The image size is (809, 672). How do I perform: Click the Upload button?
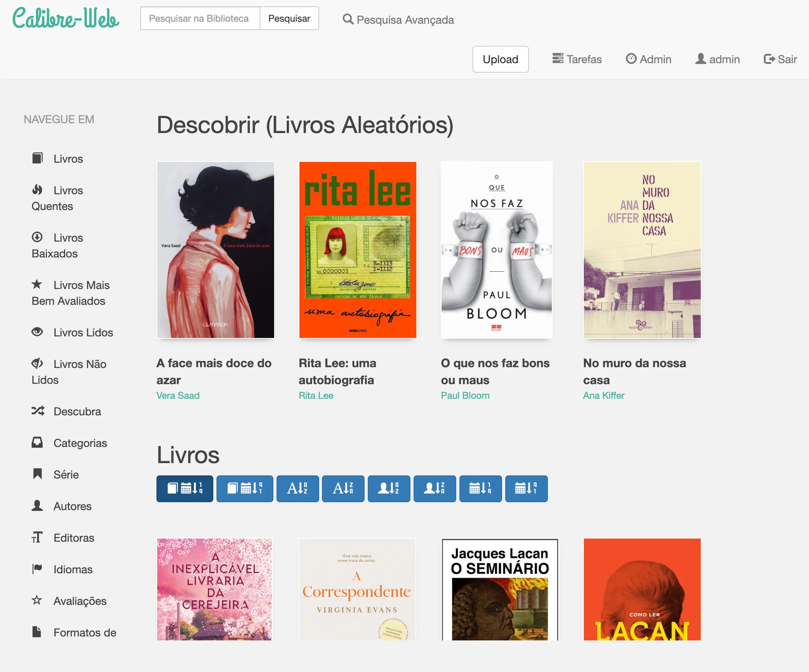(500, 59)
